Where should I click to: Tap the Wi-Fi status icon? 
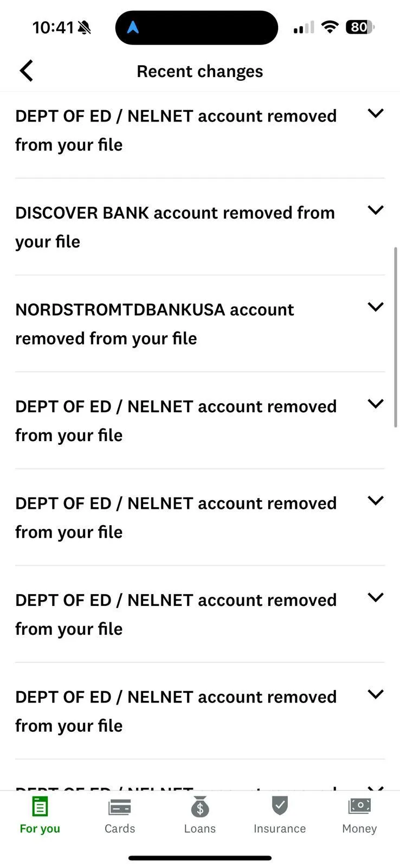(x=330, y=27)
